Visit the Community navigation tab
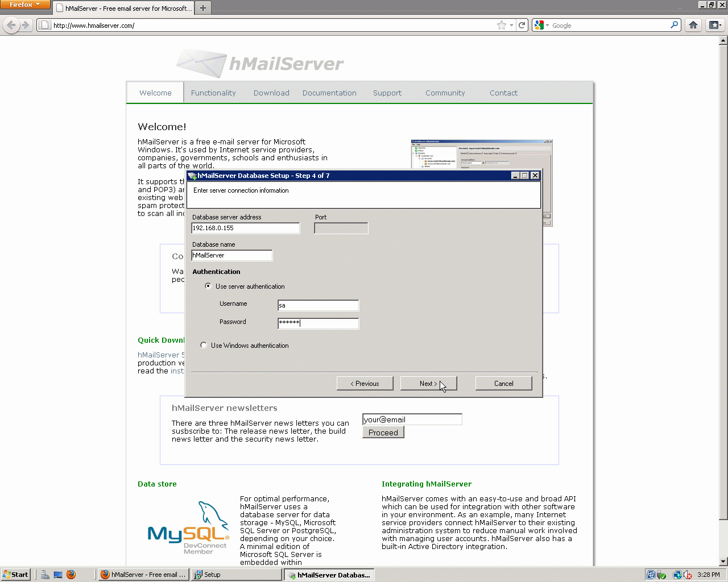This screenshot has width=728, height=582. [445, 93]
